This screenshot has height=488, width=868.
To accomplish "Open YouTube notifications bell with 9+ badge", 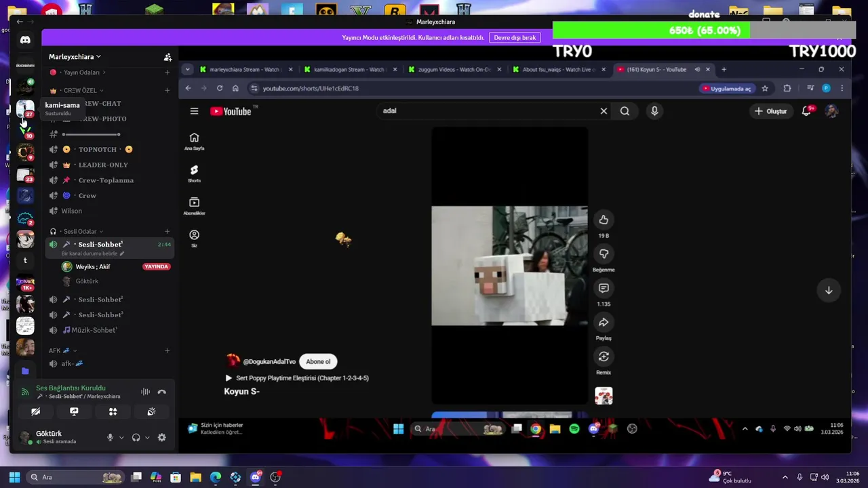I will [806, 111].
